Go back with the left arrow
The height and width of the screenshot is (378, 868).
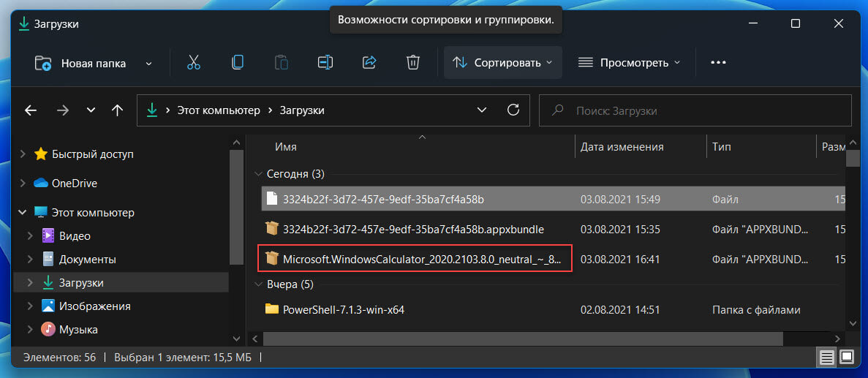click(x=31, y=110)
